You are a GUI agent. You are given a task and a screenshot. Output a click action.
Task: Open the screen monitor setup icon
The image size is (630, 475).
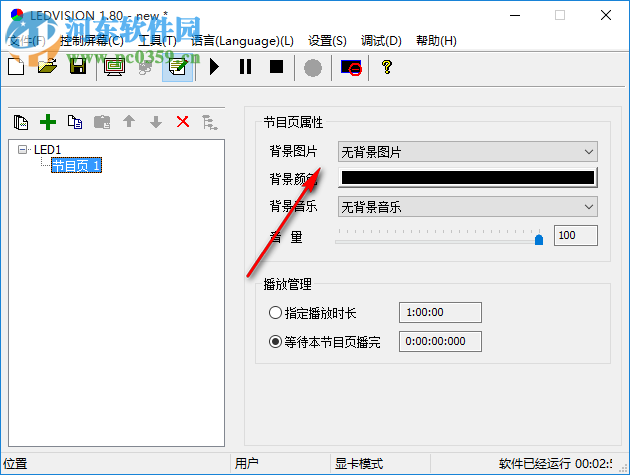pos(114,67)
